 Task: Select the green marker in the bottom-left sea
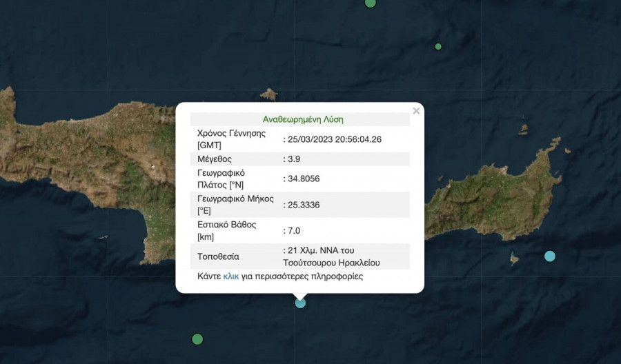[197, 338]
